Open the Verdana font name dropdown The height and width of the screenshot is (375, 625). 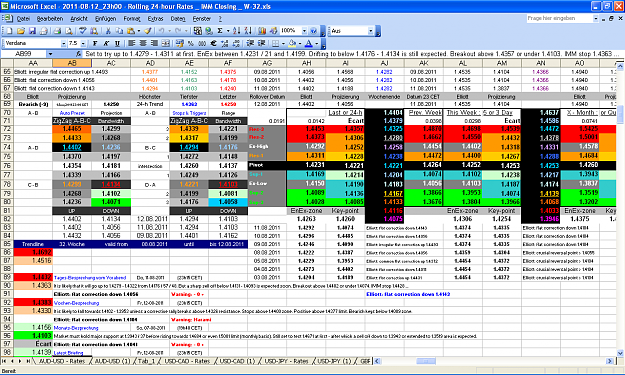[x=63, y=43]
